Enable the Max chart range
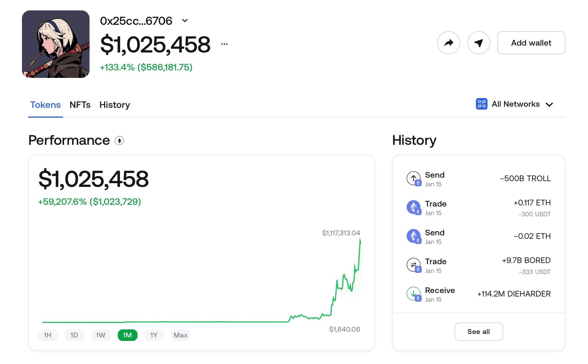This screenshot has height=364, width=588. click(181, 335)
